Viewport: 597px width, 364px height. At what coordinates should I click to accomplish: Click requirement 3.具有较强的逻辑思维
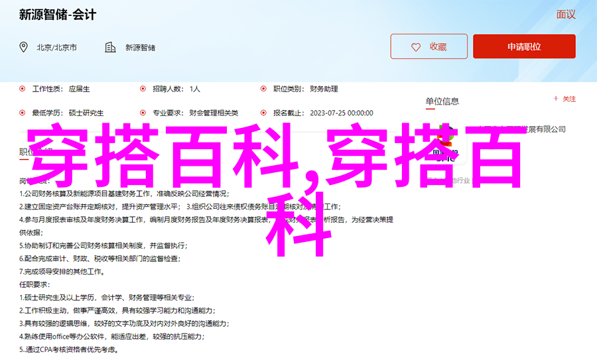(x=125, y=324)
